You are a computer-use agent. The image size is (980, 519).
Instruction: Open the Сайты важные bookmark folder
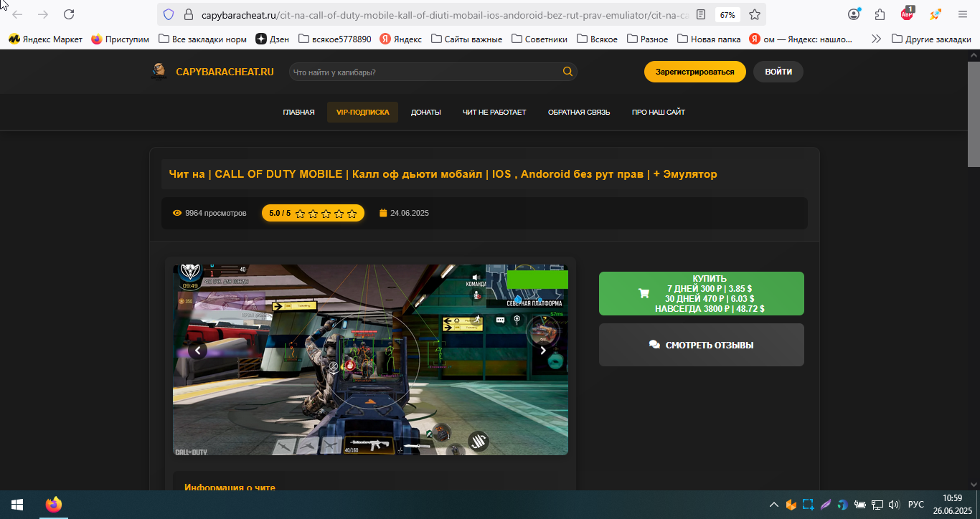[x=466, y=39]
